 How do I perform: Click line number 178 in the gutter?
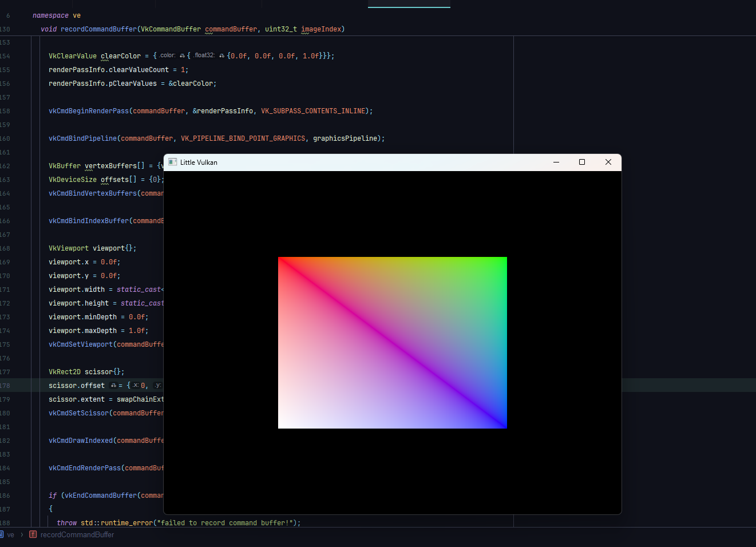(x=6, y=385)
